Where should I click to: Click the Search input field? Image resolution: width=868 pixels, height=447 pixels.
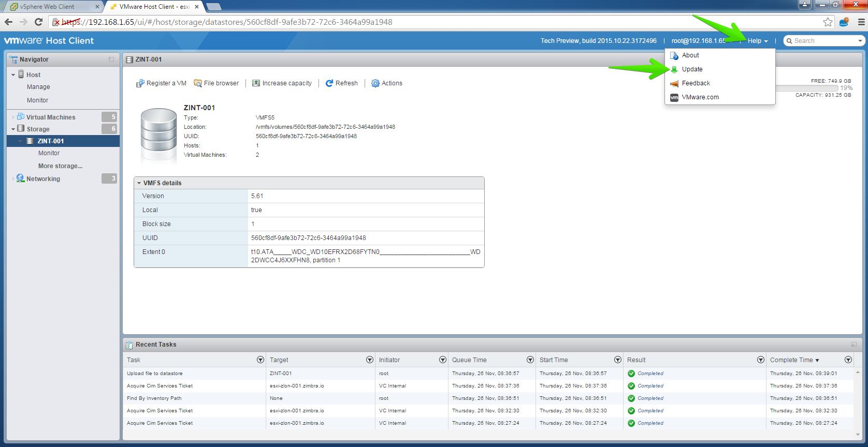click(x=824, y=41)
